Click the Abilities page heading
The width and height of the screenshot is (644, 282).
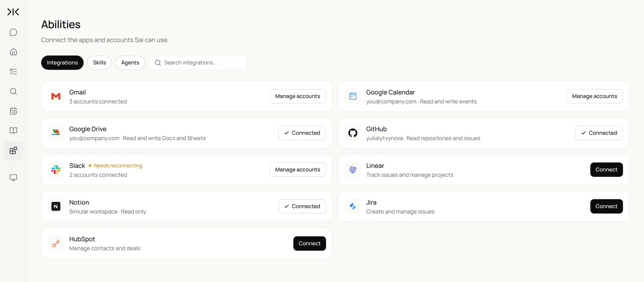61,25
